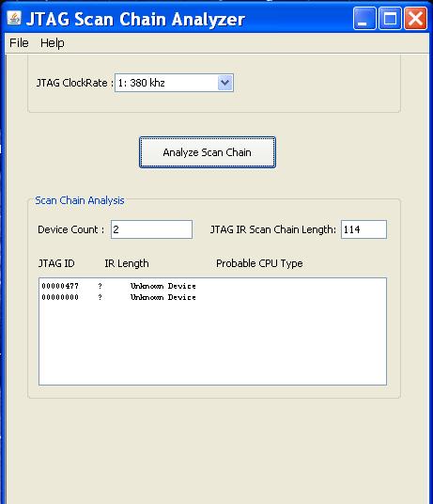The width and height of the screenshot is (433, 504).
Task: Click the Device Count input field
Action: tap(151, 229)
